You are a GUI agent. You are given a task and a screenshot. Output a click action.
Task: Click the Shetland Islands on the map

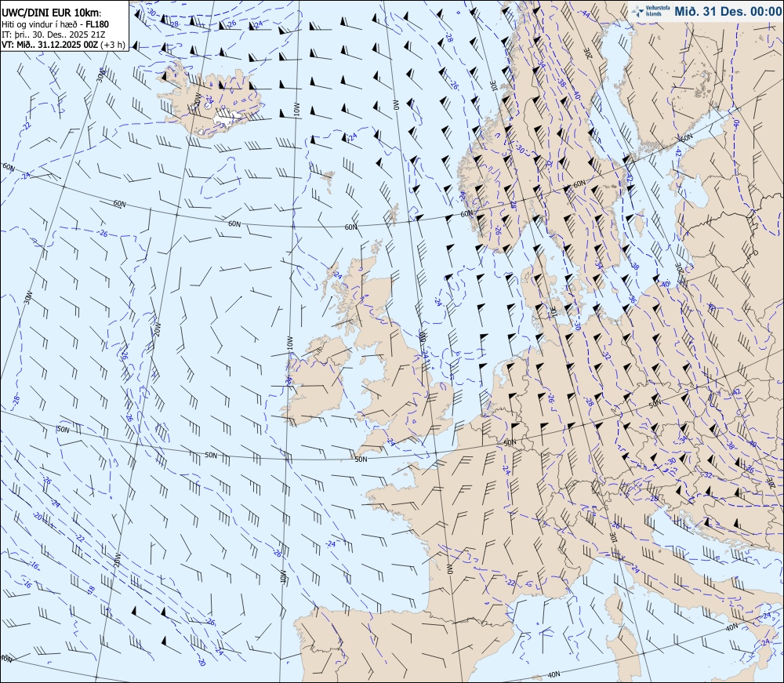394,214
